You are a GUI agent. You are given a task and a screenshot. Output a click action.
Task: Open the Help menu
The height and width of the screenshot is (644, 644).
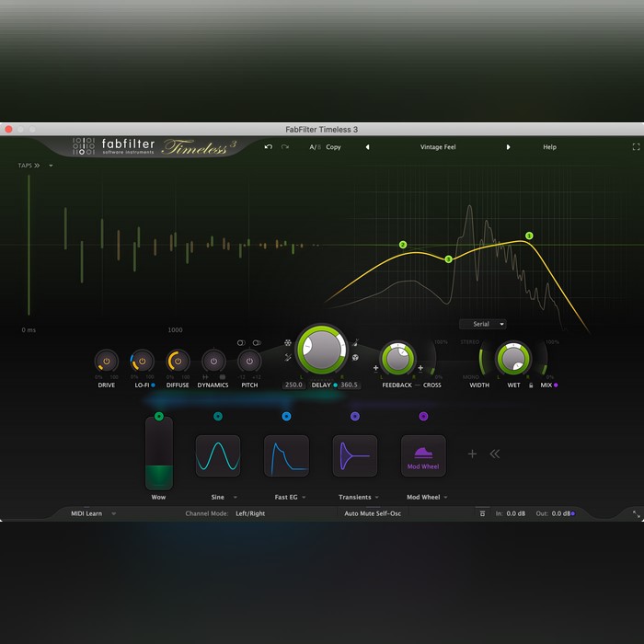tap(549, 147)
